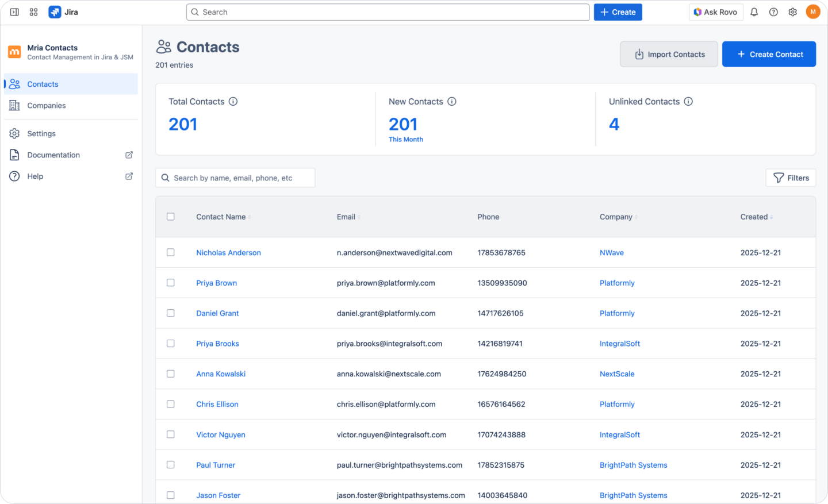Open the Companies section in sidebar

click(46, 105)
